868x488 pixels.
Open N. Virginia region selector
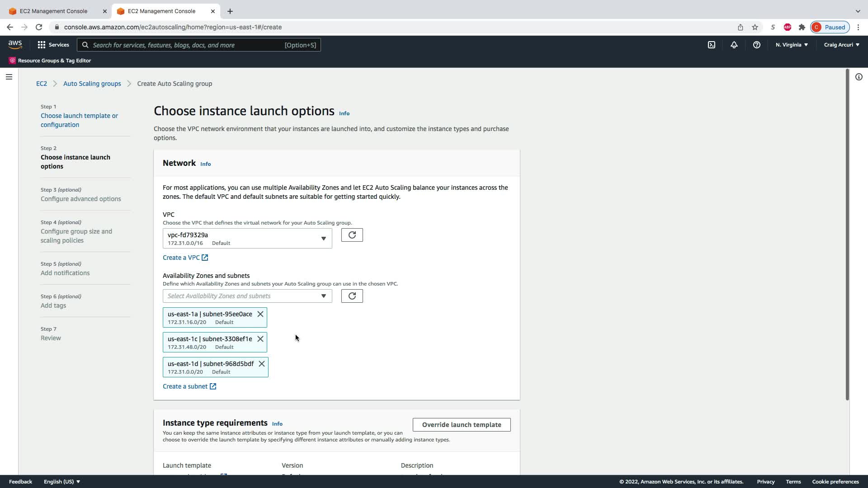click(792, 45)
